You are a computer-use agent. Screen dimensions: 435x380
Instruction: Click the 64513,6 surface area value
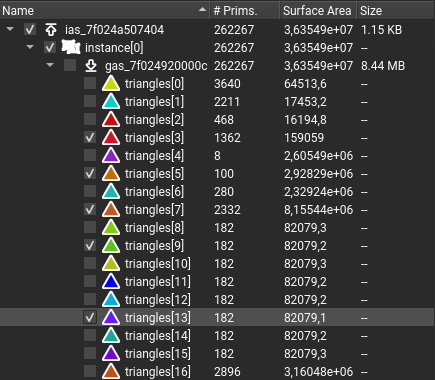click(x=305, y=84)
